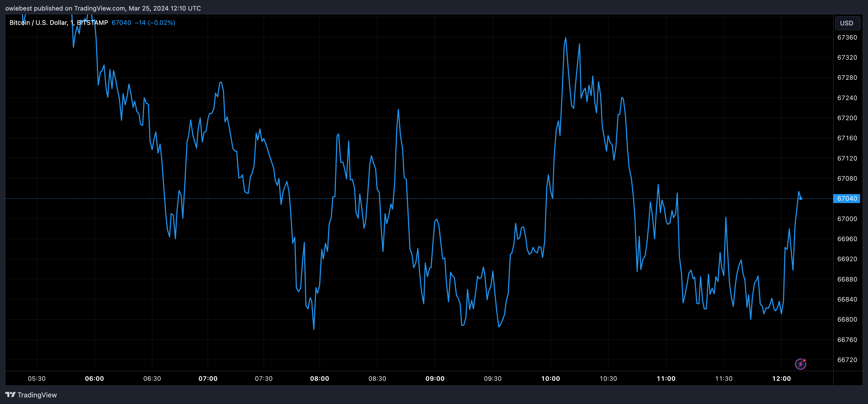Screen dimensions: 868x404
Task: Click the 09:30 time axis label
Action: click(x=493, y=378)
